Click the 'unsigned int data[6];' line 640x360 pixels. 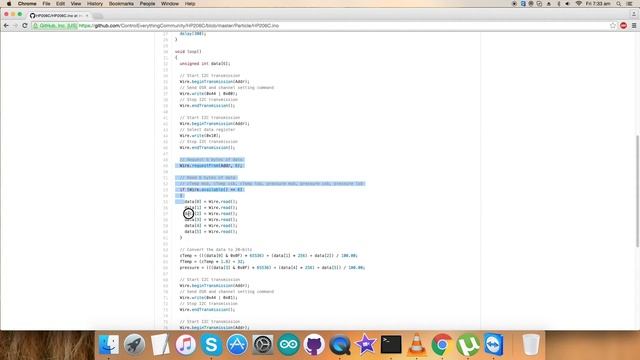(x=205, y=64)
